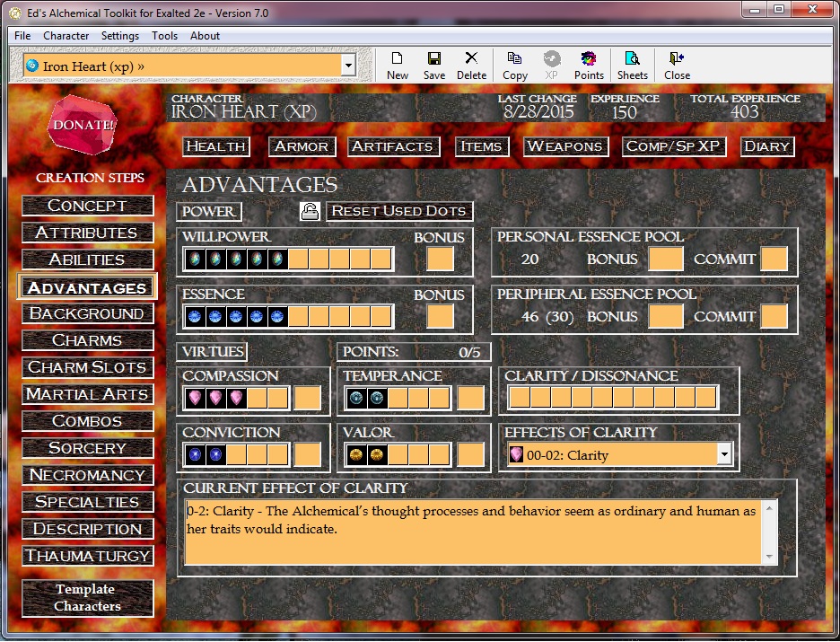Image resolution: width=840 pixels, height=642 pixels.
Task: Open the Settings menu
Action: [120, 36]
